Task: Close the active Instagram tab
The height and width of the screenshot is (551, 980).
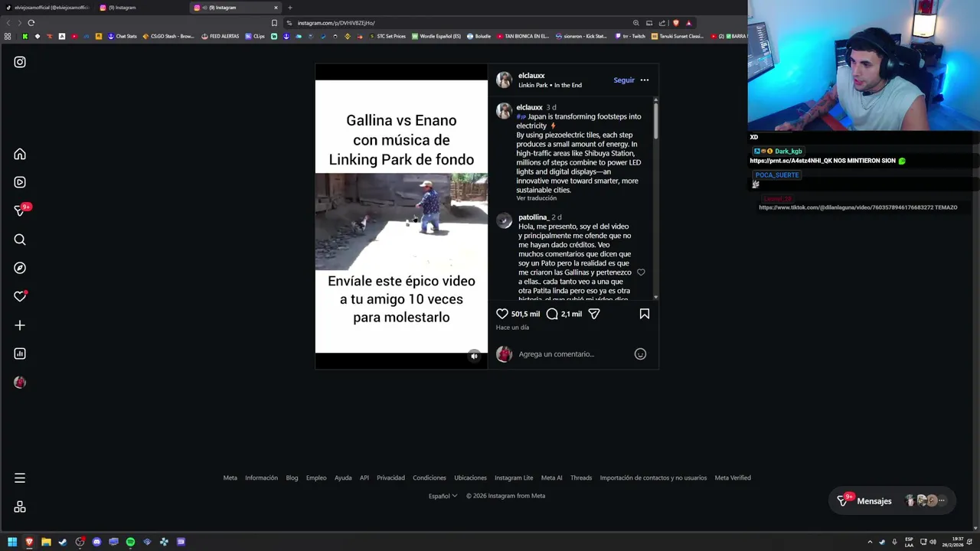Action: tap(276, 8)
